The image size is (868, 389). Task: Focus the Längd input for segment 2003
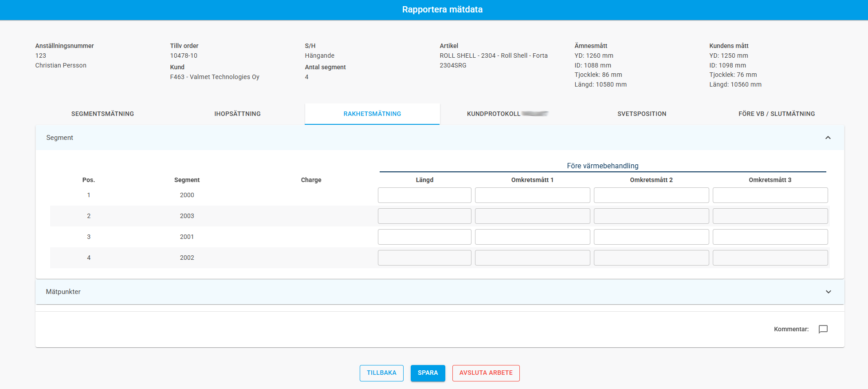424,216
